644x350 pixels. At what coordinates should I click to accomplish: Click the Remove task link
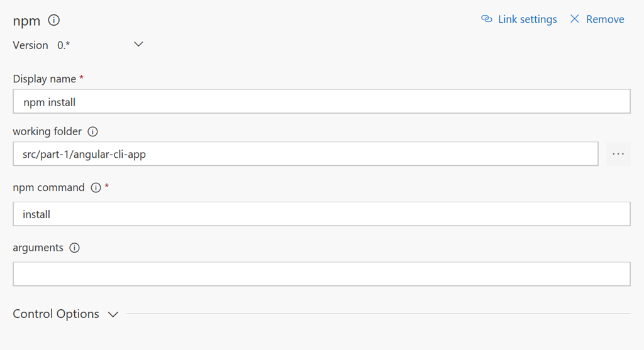[605, 19]
